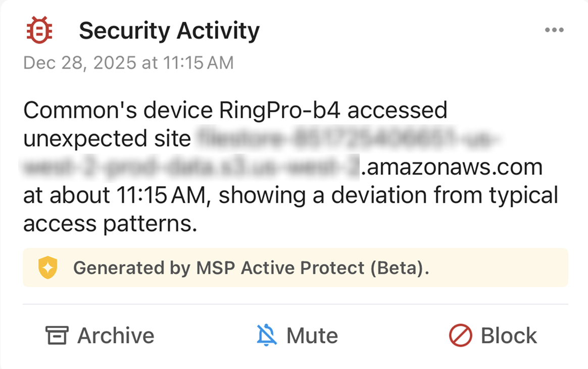
Task: Click "access patterns" text in the message
Action: (x=110, y=224)
